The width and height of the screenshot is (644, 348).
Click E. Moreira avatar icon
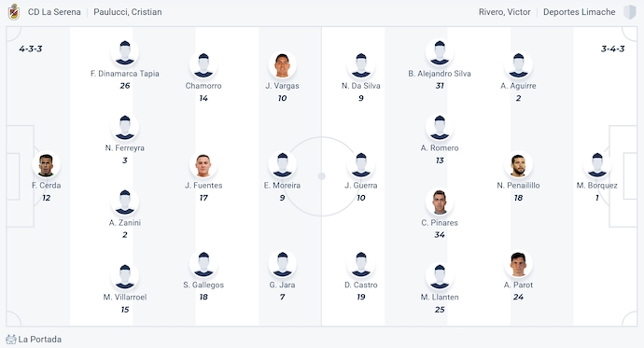point(282,164)
